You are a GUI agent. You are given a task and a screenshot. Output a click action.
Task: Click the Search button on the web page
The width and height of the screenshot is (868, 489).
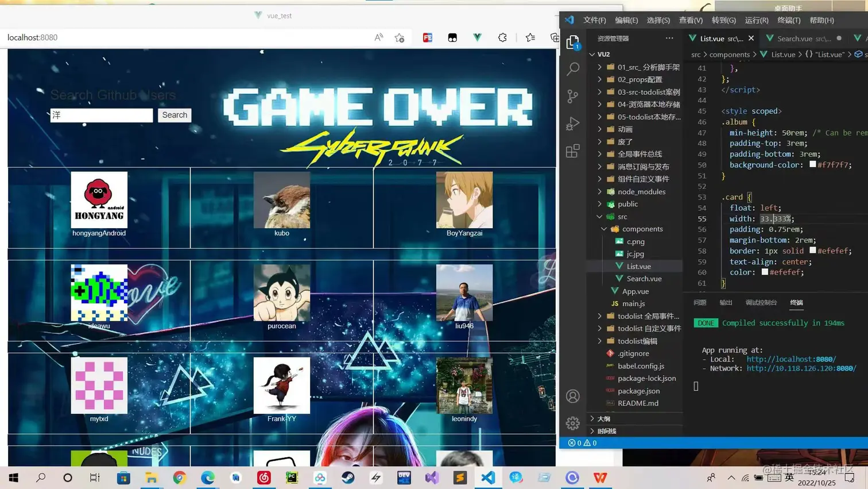(x=175, y=115)
